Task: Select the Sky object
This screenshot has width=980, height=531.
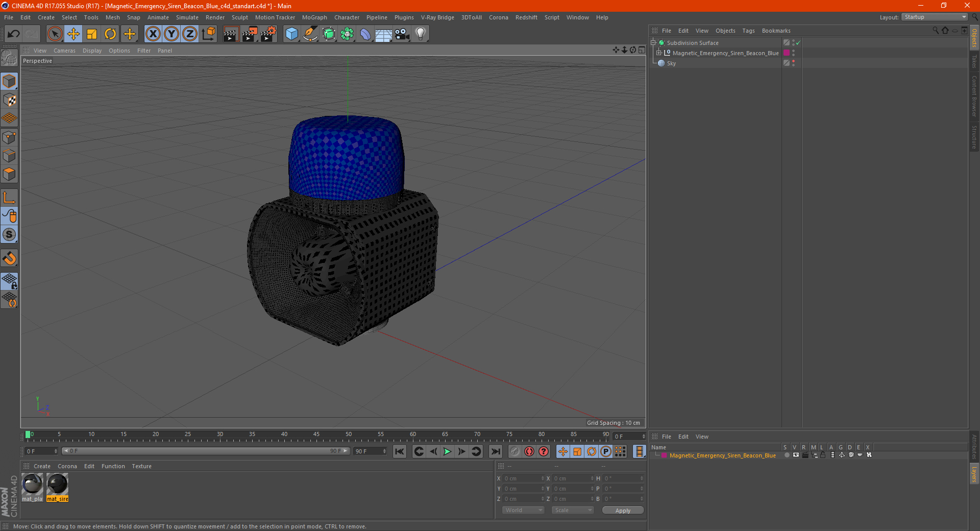Action: pos(671,63)
